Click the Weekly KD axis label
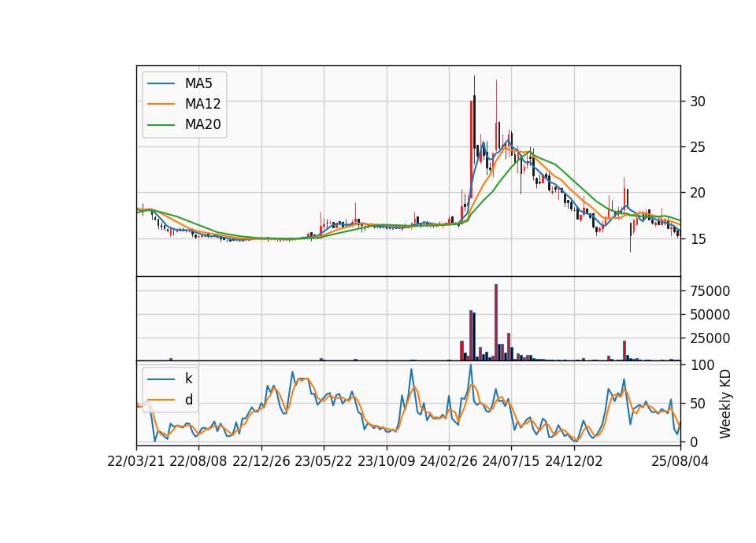756x543 pixels. [725, 404]
